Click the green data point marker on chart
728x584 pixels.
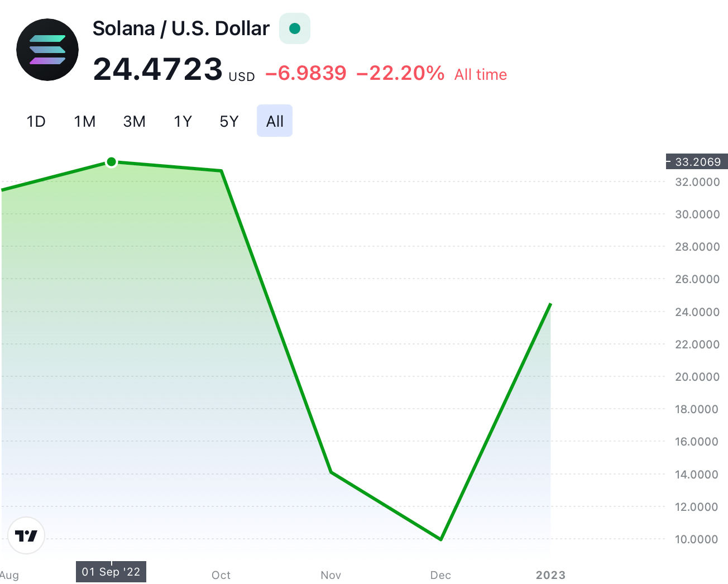[111, 162]
